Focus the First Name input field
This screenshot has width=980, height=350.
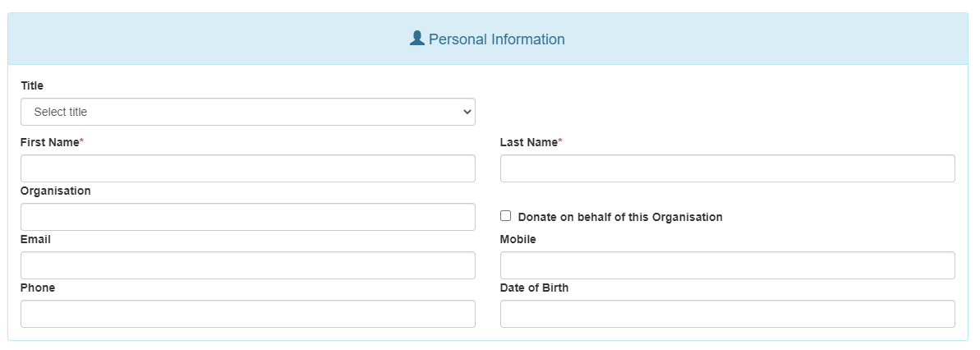pos(247,168)
